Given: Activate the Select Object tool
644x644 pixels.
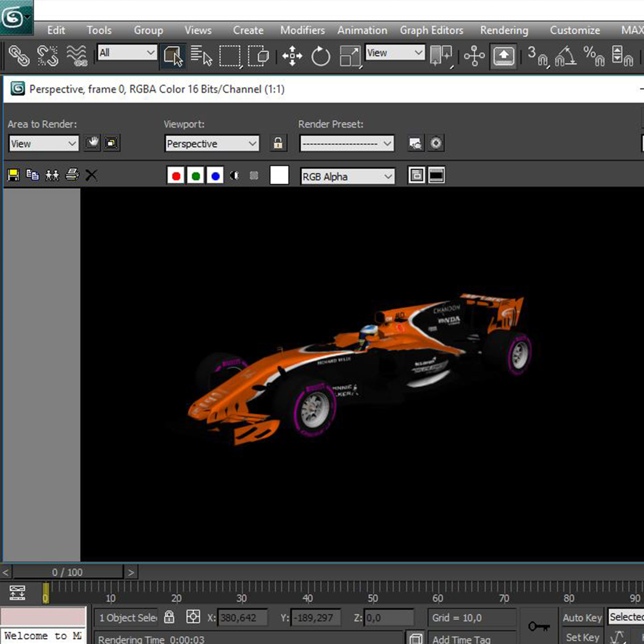Looking at the screenshot, I should pos(173,56).
